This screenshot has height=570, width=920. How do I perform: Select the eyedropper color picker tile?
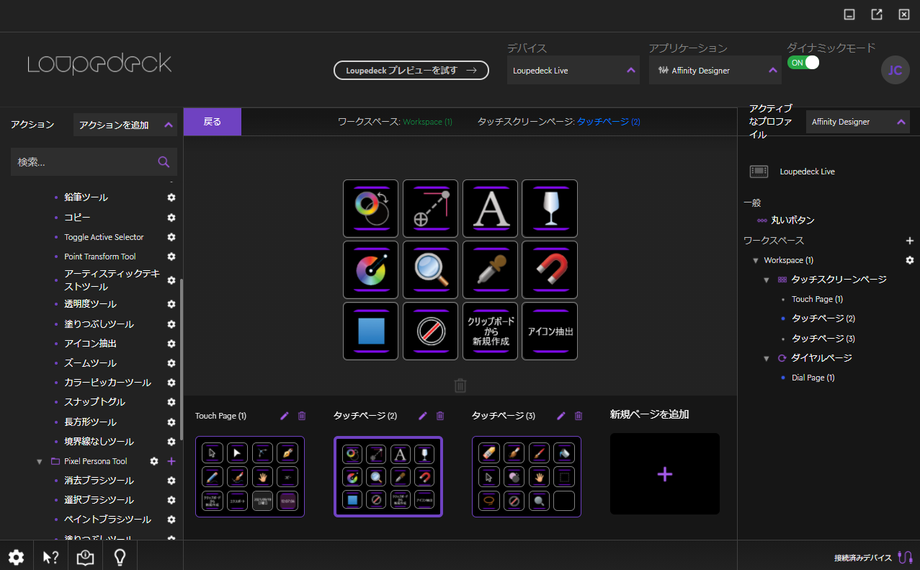(490, 270)
